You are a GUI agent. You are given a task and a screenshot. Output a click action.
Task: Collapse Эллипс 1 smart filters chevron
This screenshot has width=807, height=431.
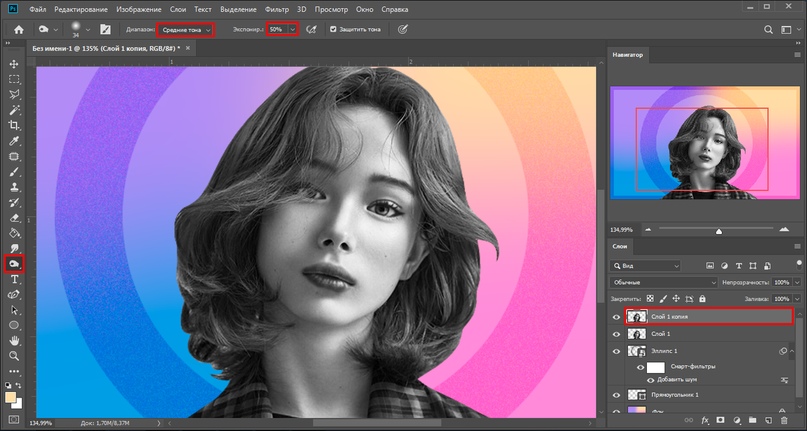792,351
